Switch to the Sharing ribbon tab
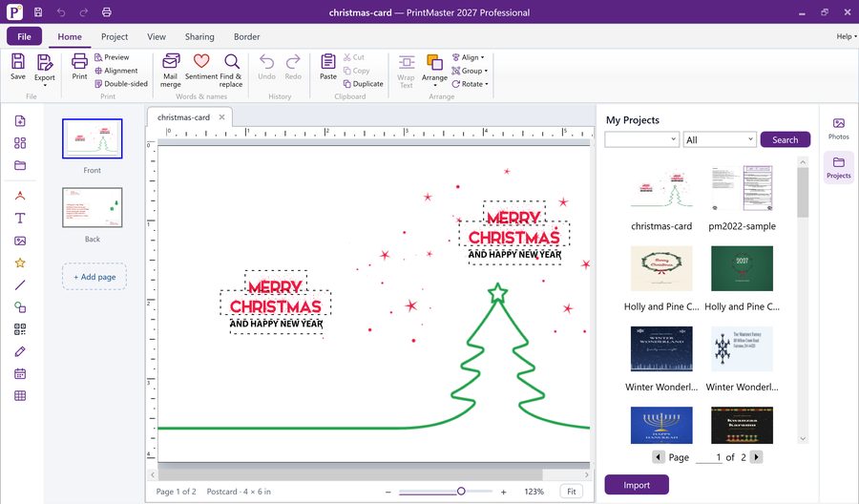Viewport: 859px width, 504px height. [x=199, y=36]
